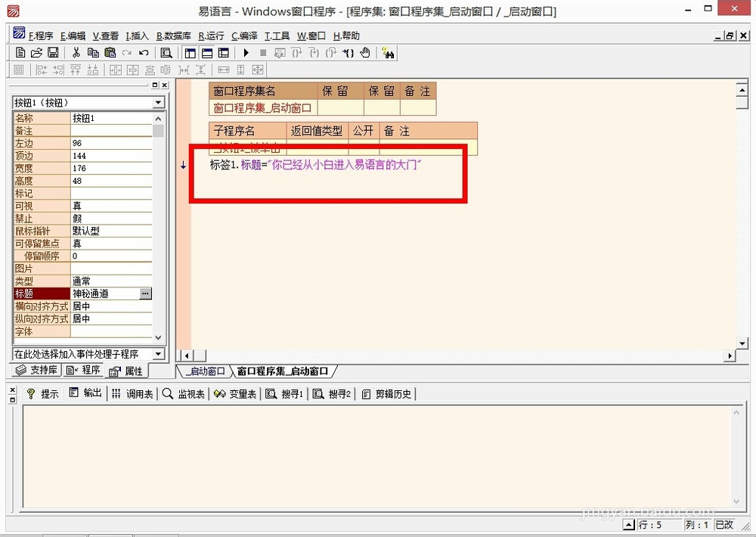Open the 编译 menu
This screenshot has height=537, width=756.
244,36
